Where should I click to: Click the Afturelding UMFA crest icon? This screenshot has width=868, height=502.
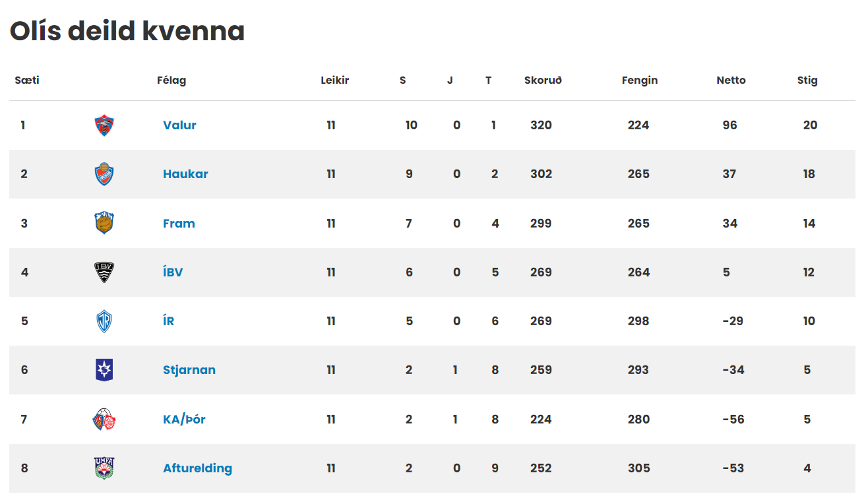click(x=104, y=468)
